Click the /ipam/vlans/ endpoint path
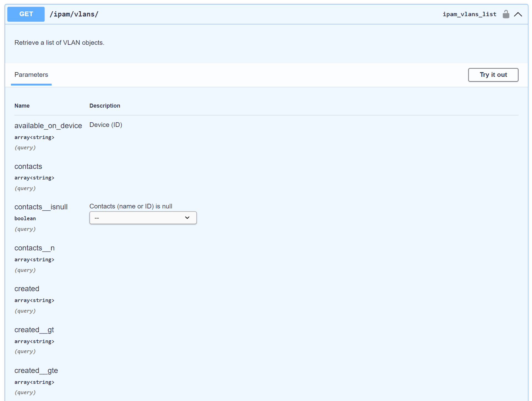This screenshot has height=401, width=532. 74,14
